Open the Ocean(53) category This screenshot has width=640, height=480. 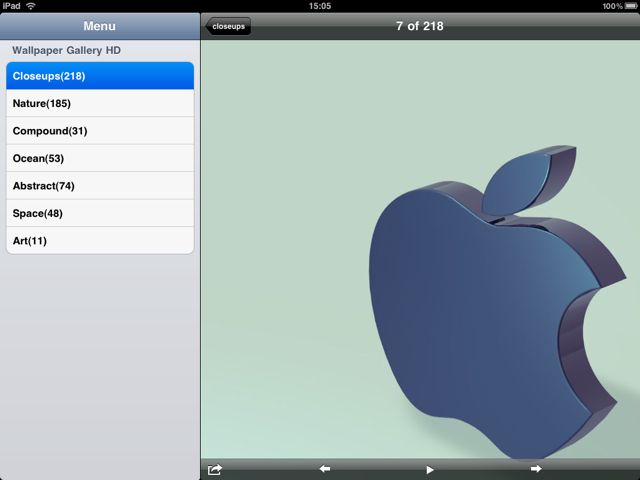pyautogui.click(x=100, y=158)
